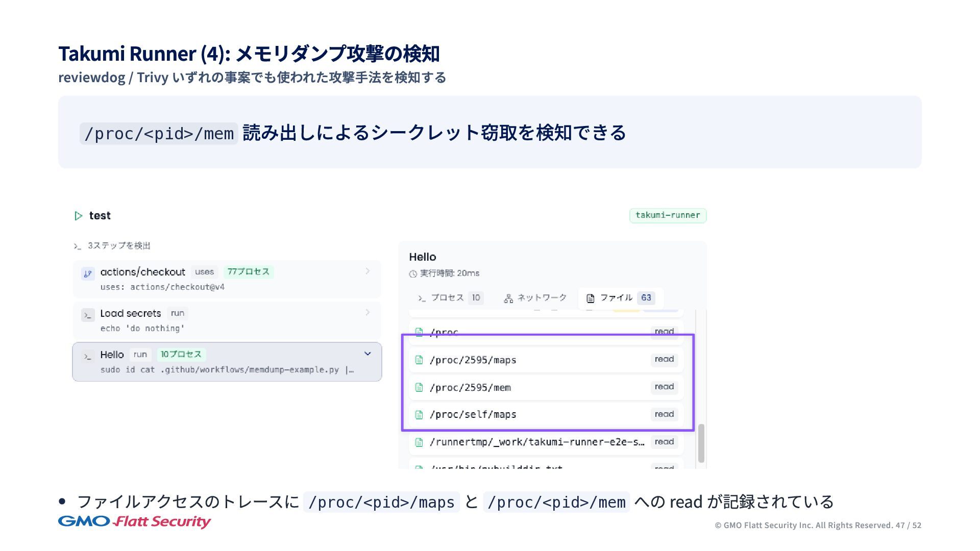Collapse the Hello step chevron
Image resolution: width=980 pixels, height=551 pixels.
(367, 354)
